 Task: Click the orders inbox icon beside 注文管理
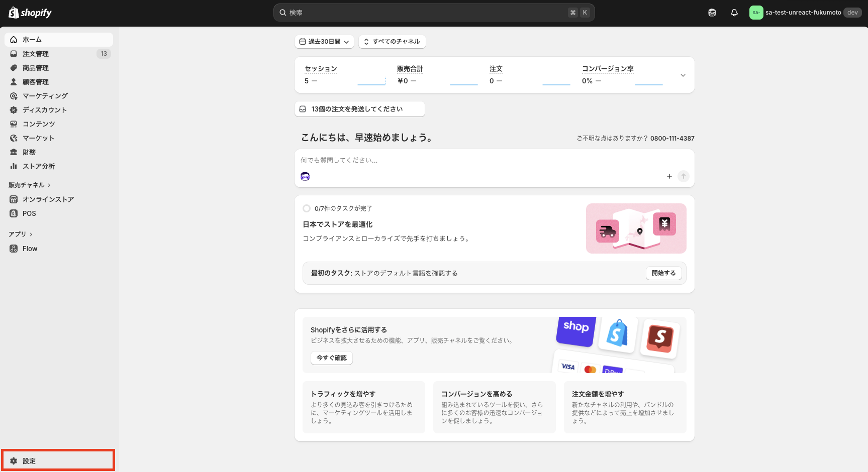click(x=14, y=54)
